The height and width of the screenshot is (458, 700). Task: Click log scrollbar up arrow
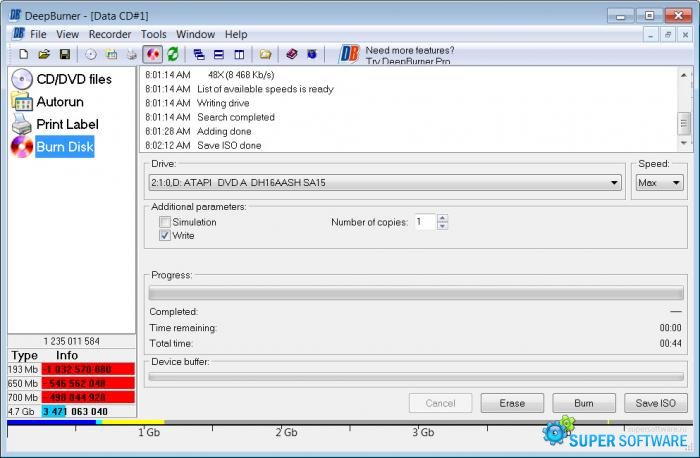point(683,75)
